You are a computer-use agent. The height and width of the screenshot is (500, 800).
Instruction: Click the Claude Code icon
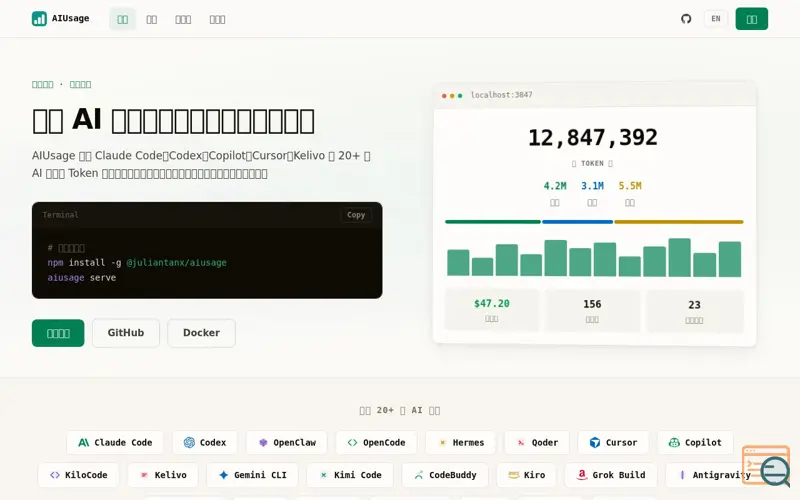[84, 442]
